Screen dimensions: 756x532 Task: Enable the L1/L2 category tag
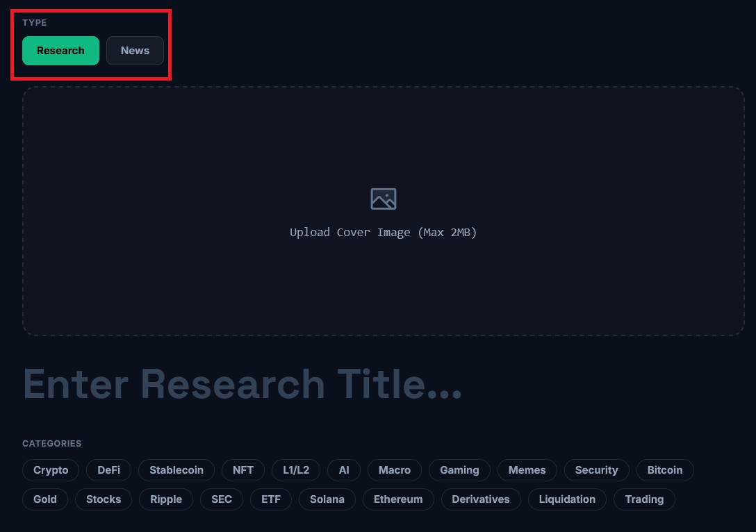pyautogui.click(x=296, y=470)
